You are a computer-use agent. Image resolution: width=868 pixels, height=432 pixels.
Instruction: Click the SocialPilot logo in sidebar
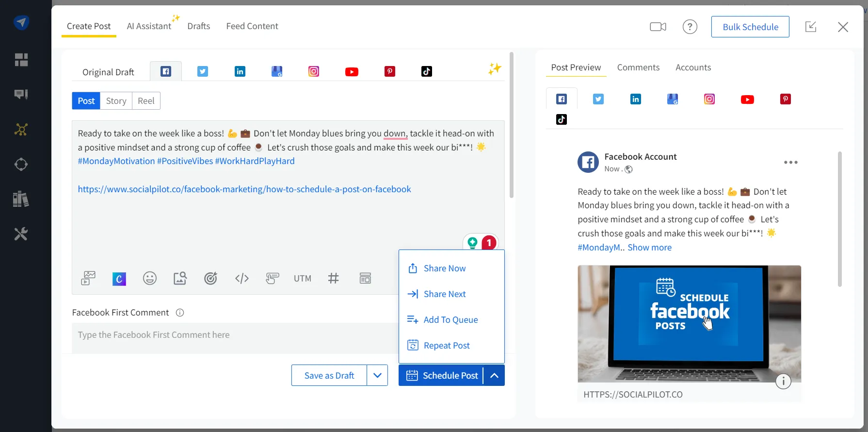21,22
